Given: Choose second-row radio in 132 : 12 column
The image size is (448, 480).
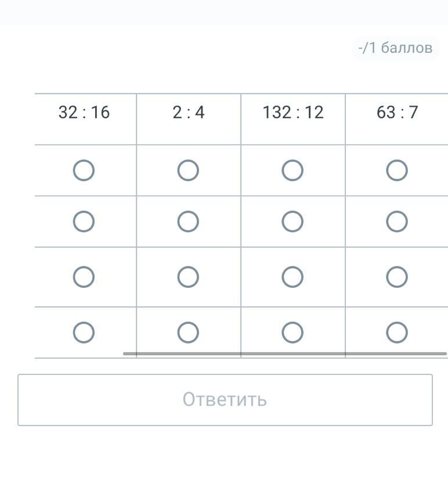Looking at the screenshot, I should (x=292, y=222).
